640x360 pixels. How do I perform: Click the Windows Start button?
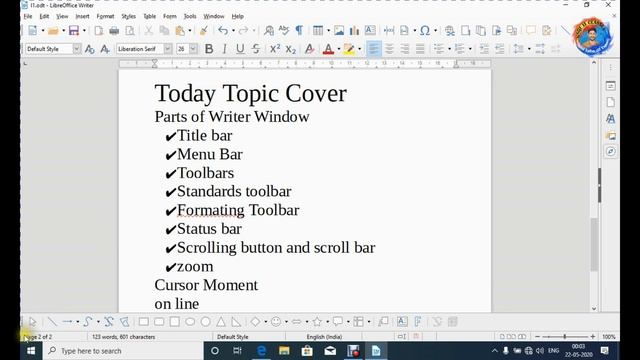pos(31,351)
